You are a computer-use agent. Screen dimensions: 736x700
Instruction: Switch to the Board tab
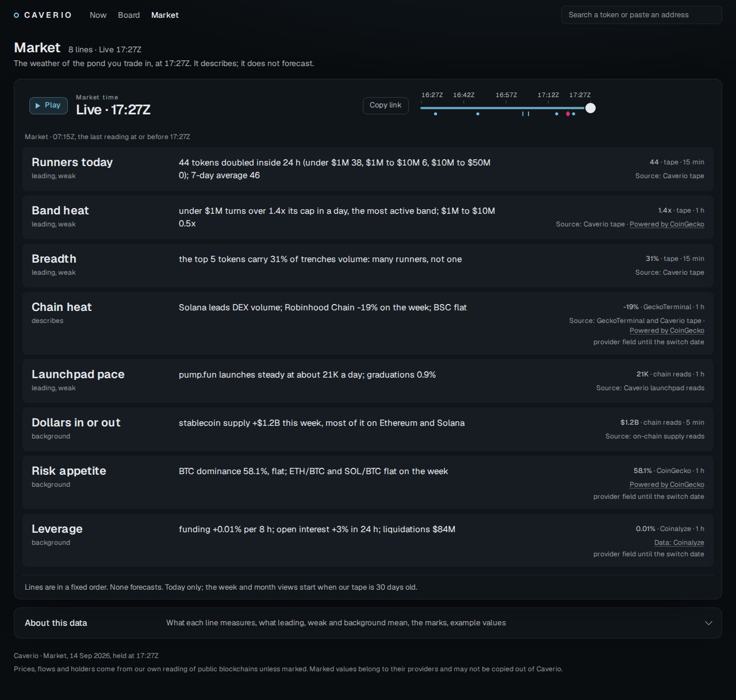point(129,15)
